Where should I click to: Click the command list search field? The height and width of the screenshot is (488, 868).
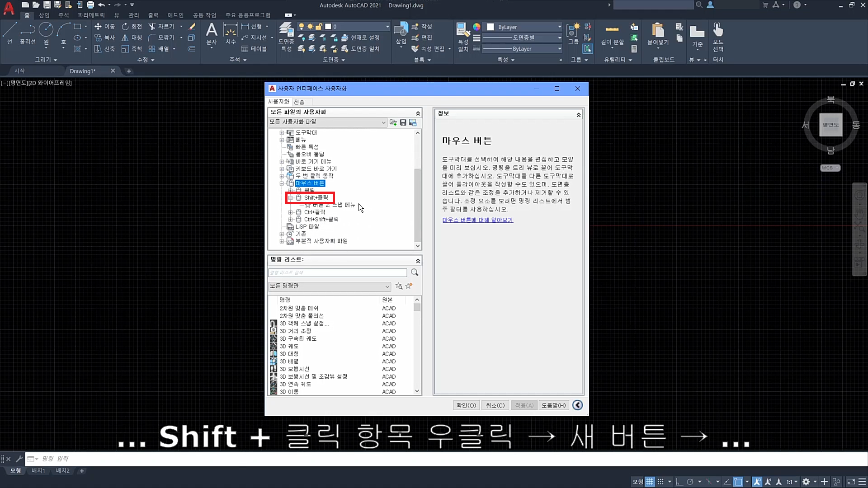tap(337, 273)
